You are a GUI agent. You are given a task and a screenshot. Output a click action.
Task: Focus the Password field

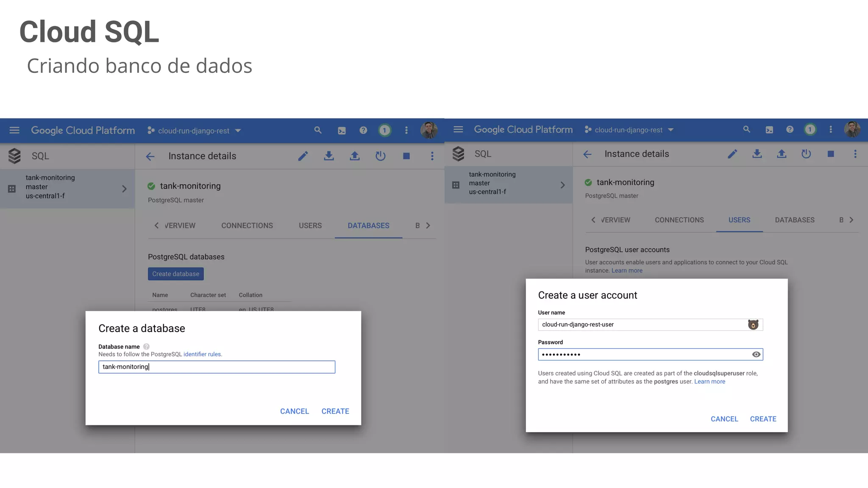point(650,355)
